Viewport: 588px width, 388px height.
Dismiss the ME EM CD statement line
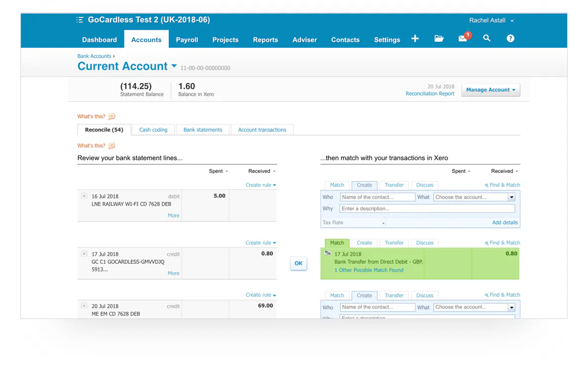tap(84, 306)
